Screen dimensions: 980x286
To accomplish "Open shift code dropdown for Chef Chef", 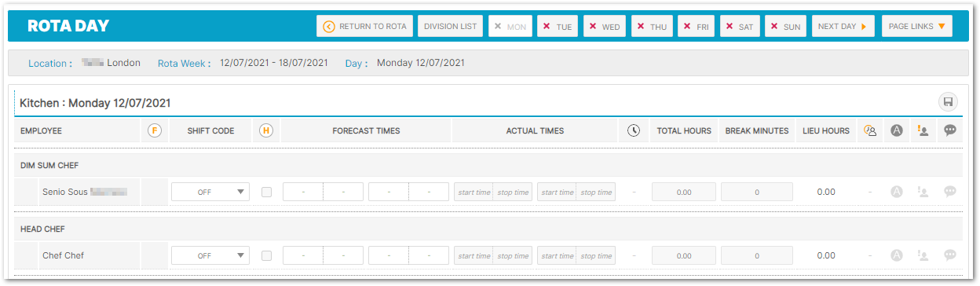I will click(210, 256).
